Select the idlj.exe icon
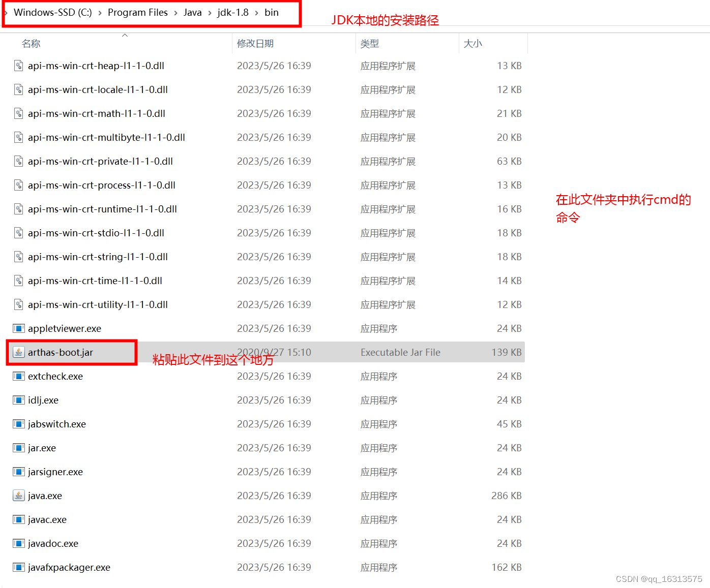 [18, 400]
